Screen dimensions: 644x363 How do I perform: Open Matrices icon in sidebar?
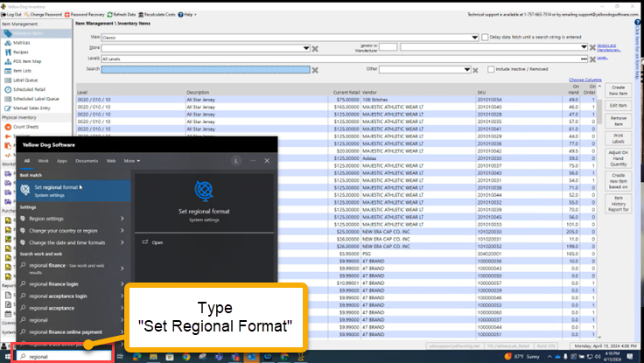coord(8,43)
